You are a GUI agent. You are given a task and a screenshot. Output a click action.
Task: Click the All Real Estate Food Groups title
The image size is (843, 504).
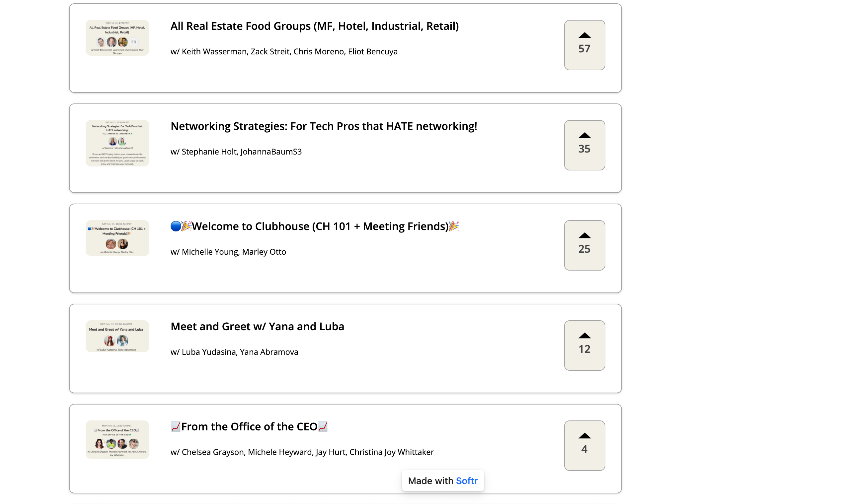pyautogui.click(x=314, y=26)
